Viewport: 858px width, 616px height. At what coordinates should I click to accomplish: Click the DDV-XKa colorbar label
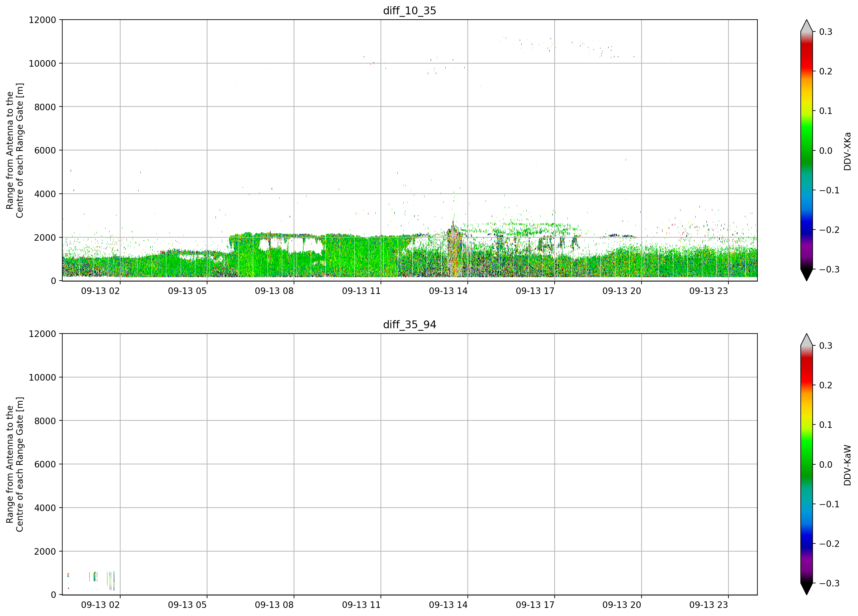coord(847,151)
